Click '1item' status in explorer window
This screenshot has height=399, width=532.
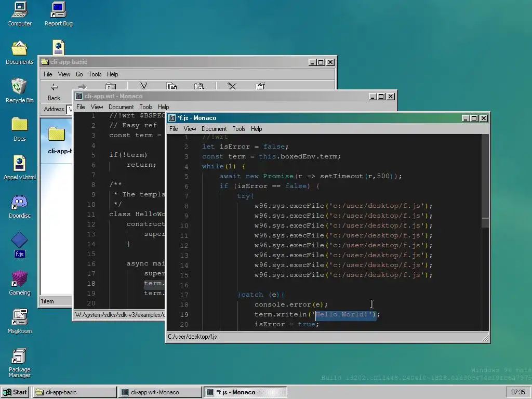pyautogui.click(x=47, y=301)
